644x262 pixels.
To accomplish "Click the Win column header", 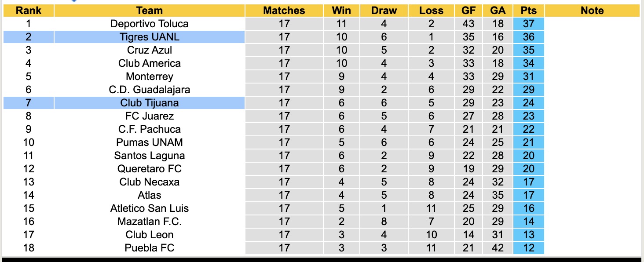I will (341, 11).
